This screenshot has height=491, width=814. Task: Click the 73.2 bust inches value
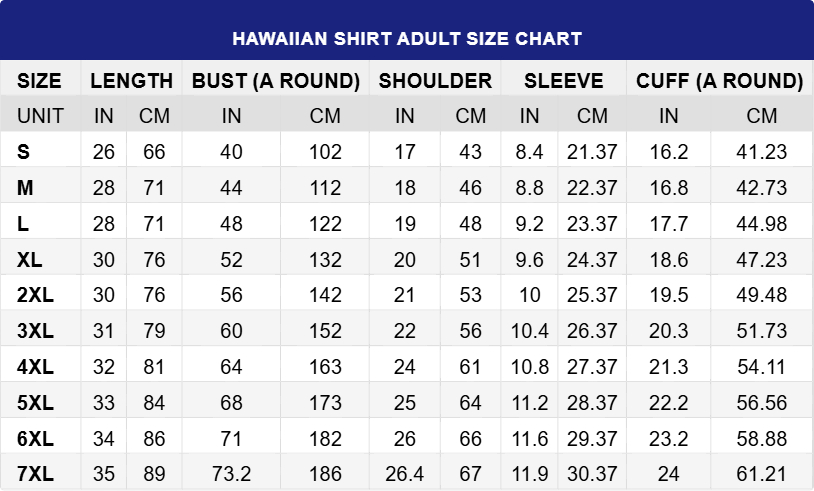point(232,473)
